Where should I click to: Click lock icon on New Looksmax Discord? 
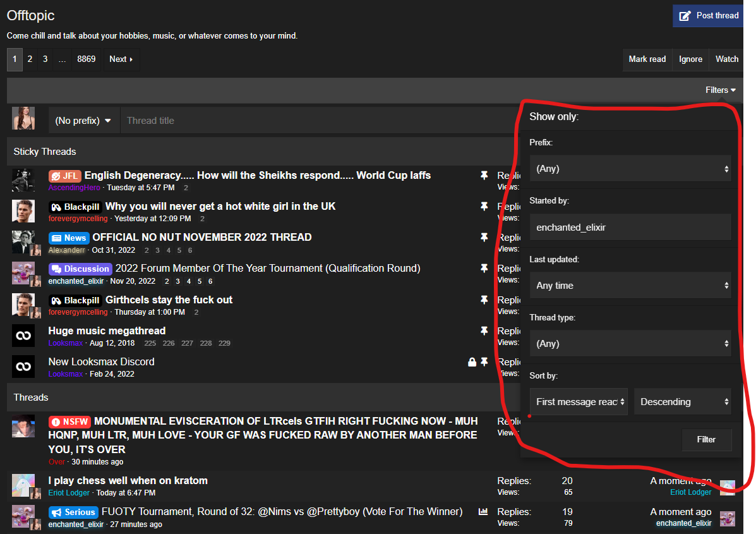(x=472, y=361)
